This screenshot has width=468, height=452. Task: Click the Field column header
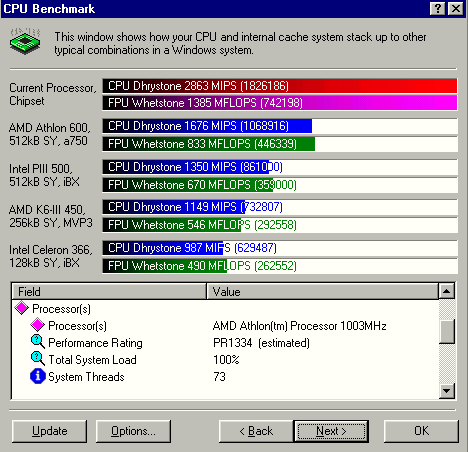[x=109, y=292]
